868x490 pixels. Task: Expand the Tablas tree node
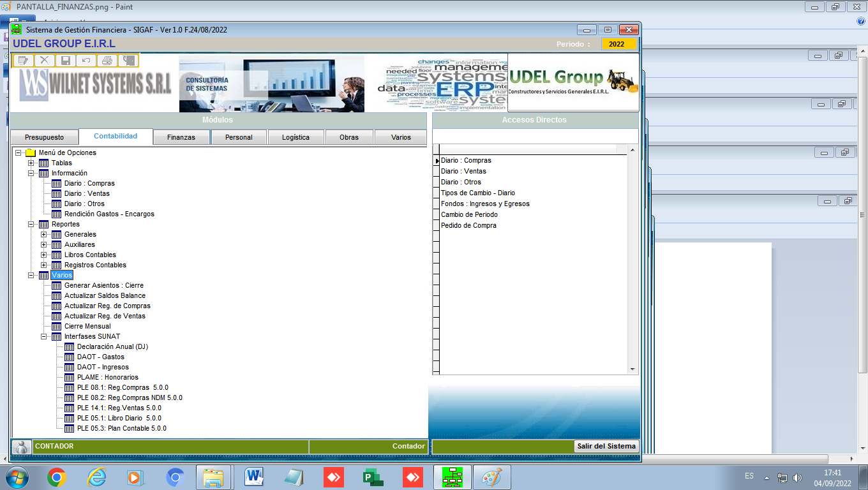(x=31, y=163)
